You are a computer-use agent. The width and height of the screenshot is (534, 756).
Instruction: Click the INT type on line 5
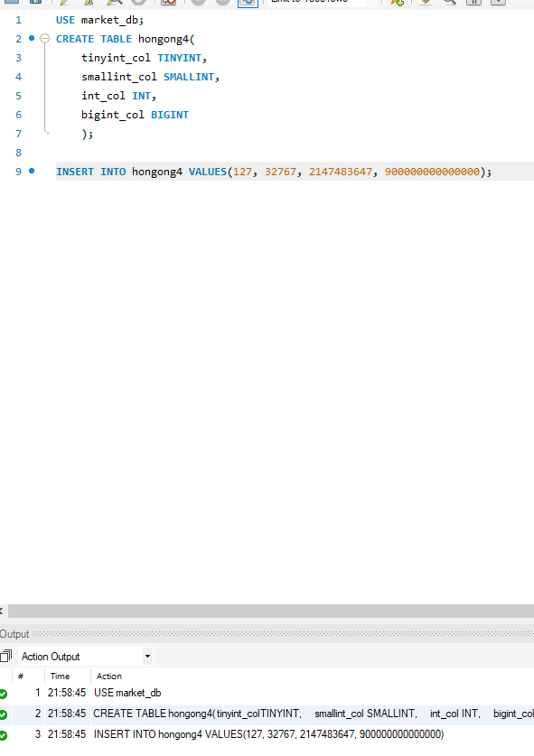tap(141, 96)
